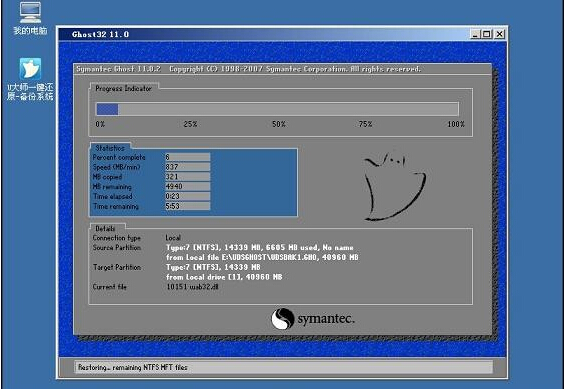This screenshot has height=389, width=564.
Task: Select the MB copied value field
Action: [187, 176]
